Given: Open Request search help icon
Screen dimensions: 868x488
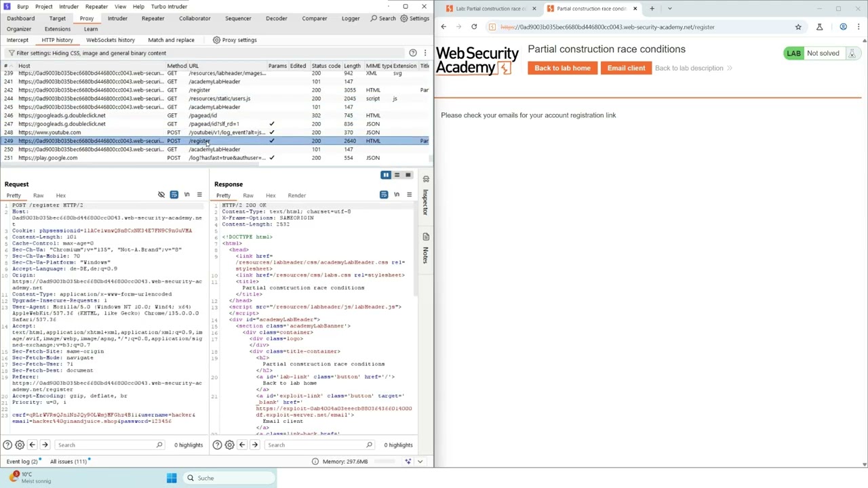Looking at the screenshot, I should (7, 445).
